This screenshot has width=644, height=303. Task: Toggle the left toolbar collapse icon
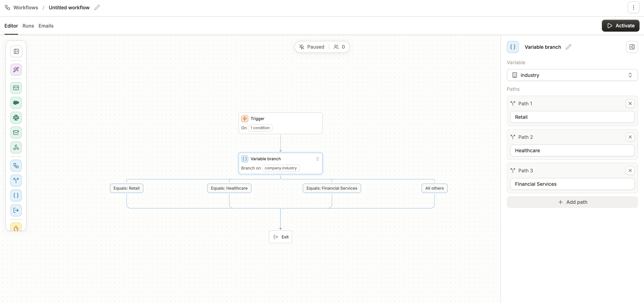pyautogui.click(x=16, y=51)
